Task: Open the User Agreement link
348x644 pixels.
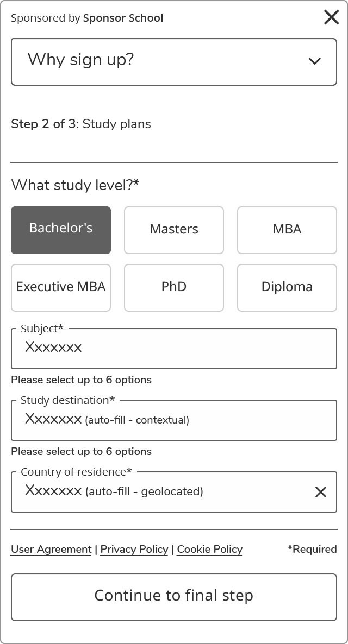Action: coord(51,550)
